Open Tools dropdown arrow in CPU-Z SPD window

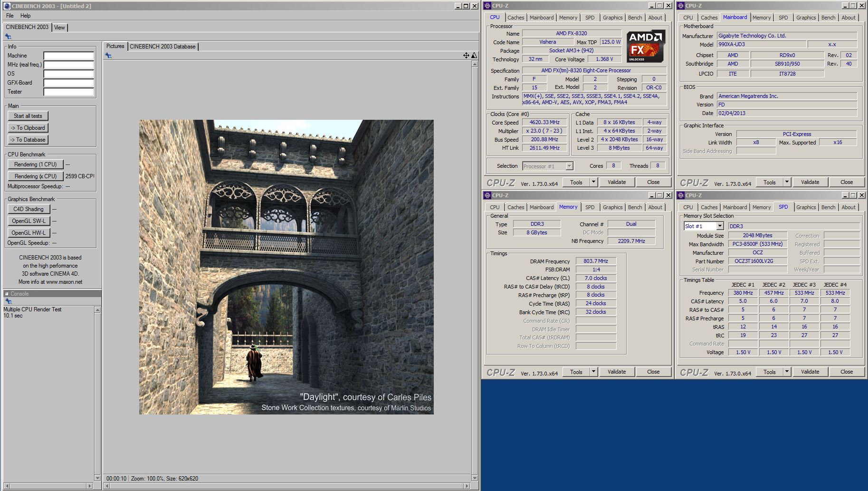787,372
